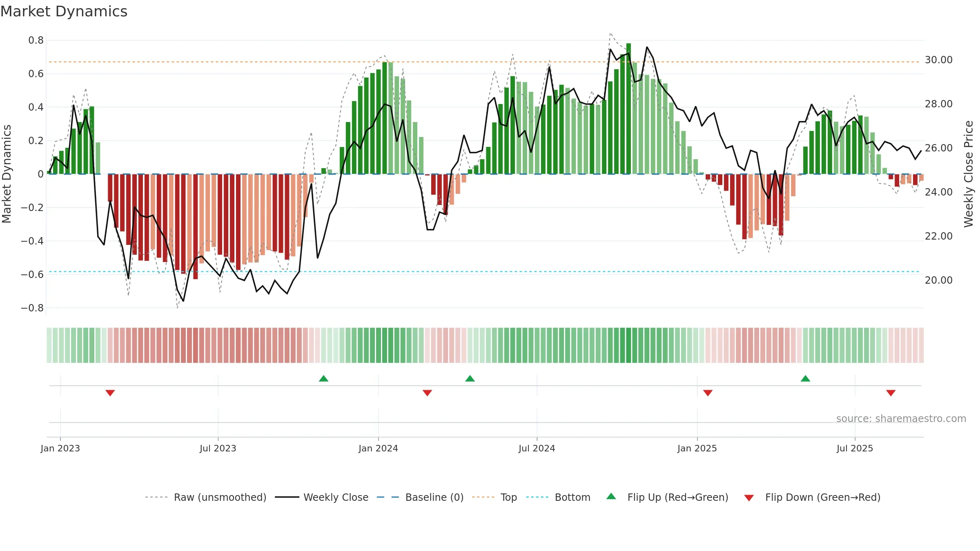Viewport: 980px width, 551px height.
Task: Click the Jan 2025 axis label
Action: tap(697, 448)
